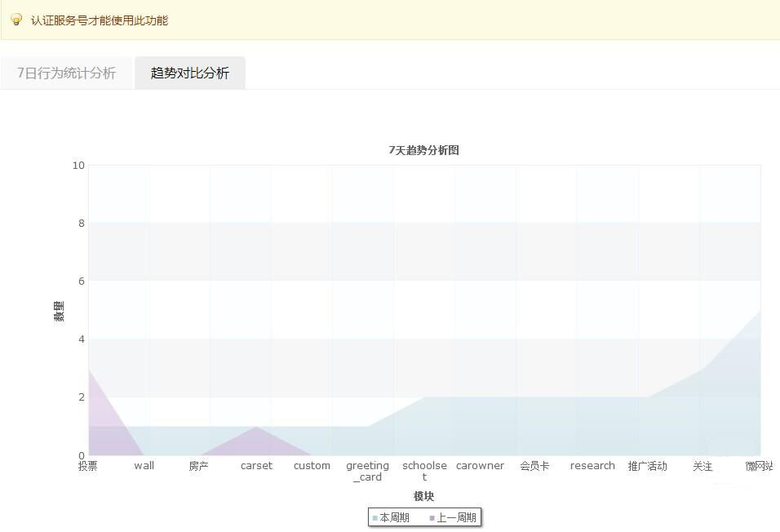
Task: Select the carowner x-axis label
Action: tap(480, 466)
